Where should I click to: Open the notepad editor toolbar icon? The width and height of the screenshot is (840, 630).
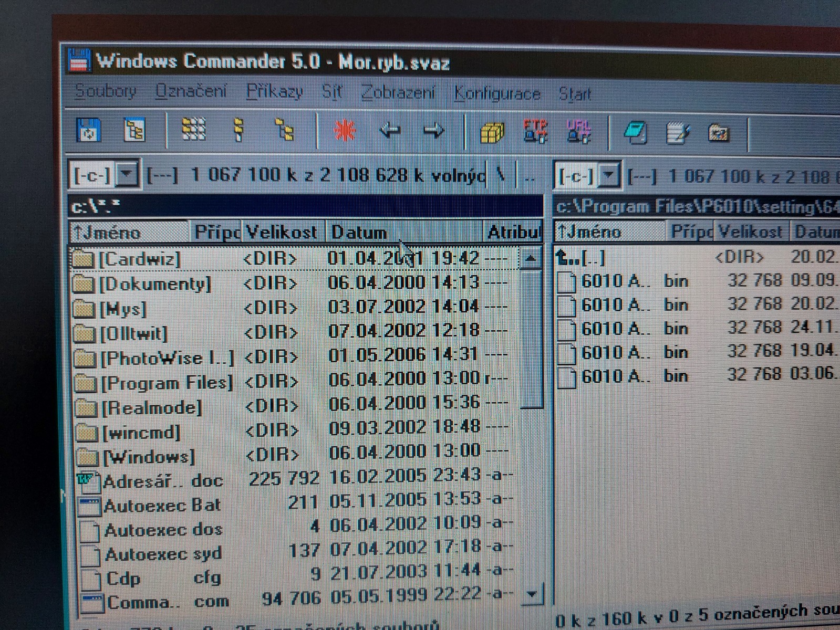click(677, 133)
